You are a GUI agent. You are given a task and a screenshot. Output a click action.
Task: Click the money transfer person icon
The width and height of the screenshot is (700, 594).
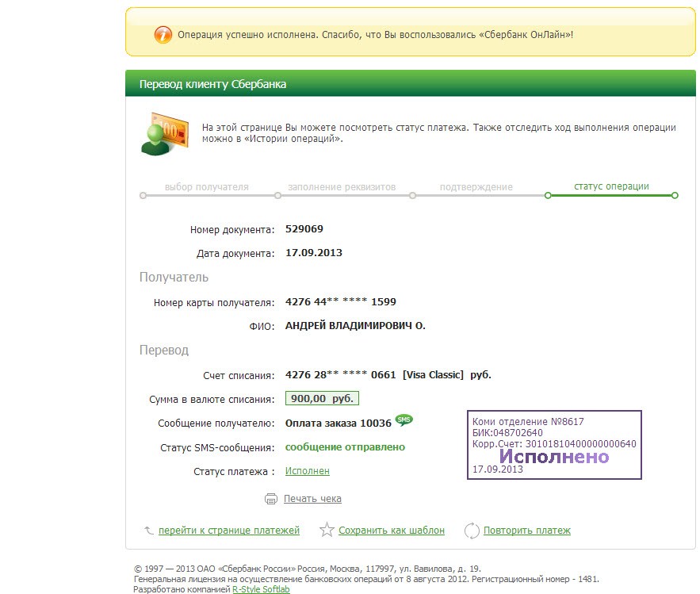coord(165,134)
